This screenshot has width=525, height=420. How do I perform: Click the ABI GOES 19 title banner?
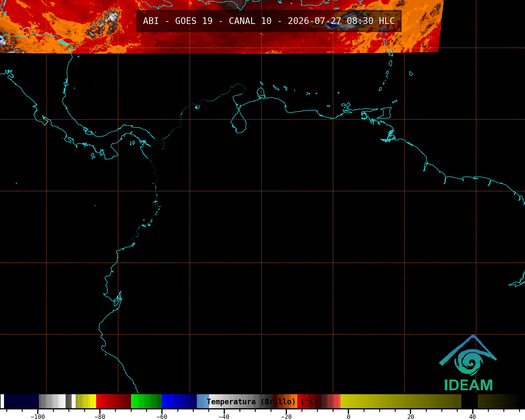coord(269,21)
